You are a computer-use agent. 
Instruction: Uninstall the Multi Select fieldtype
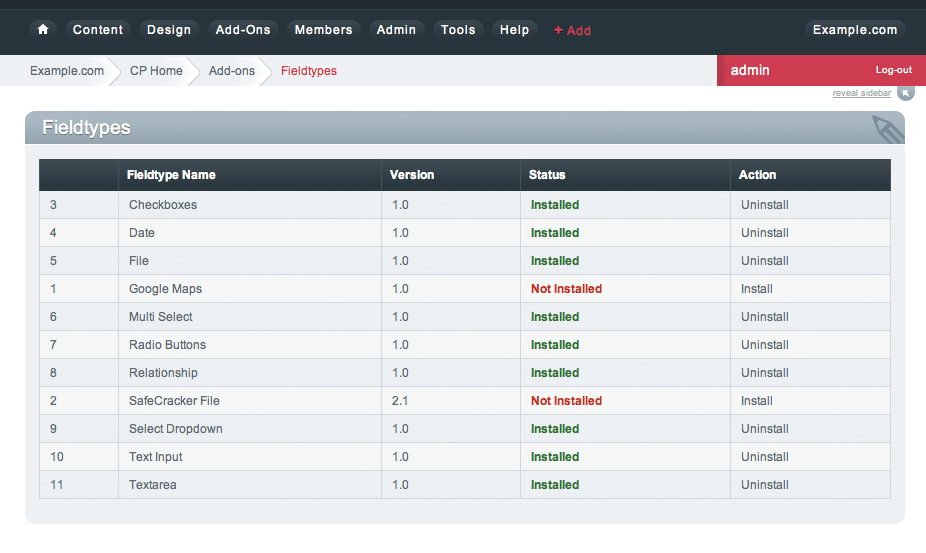pyautogui.click(x=765, y=317)
